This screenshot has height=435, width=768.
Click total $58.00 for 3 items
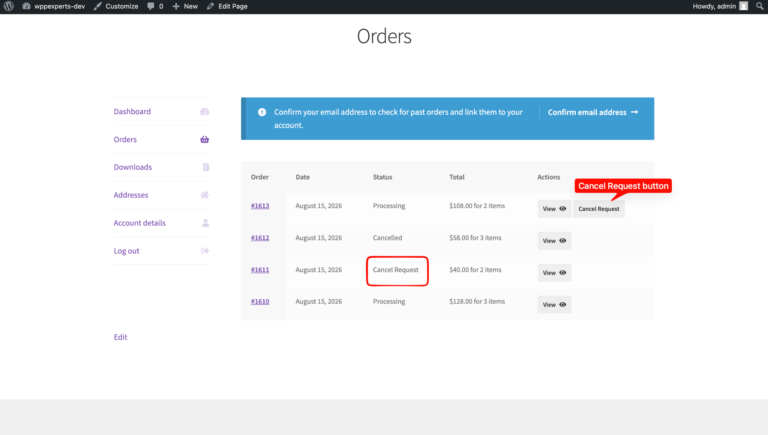(x=475, y=238)
